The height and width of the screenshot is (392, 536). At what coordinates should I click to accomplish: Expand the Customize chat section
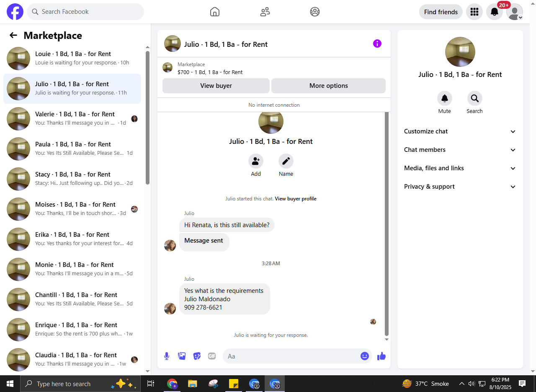pyautogui.click(x=460, y=131)
